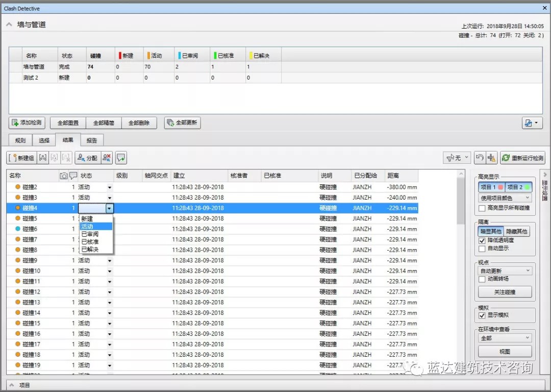This screenshot has width=551, height=392.
Task: Switch to the 报告 tab
Action: (x=92, y=140)
